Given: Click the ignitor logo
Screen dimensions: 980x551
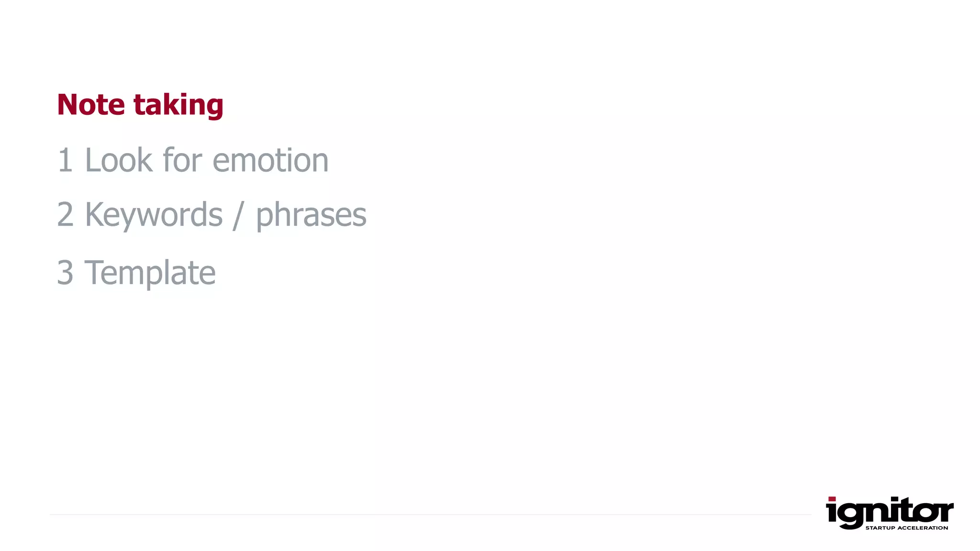Looking at the screenshot, I should [x=890, y=513].
